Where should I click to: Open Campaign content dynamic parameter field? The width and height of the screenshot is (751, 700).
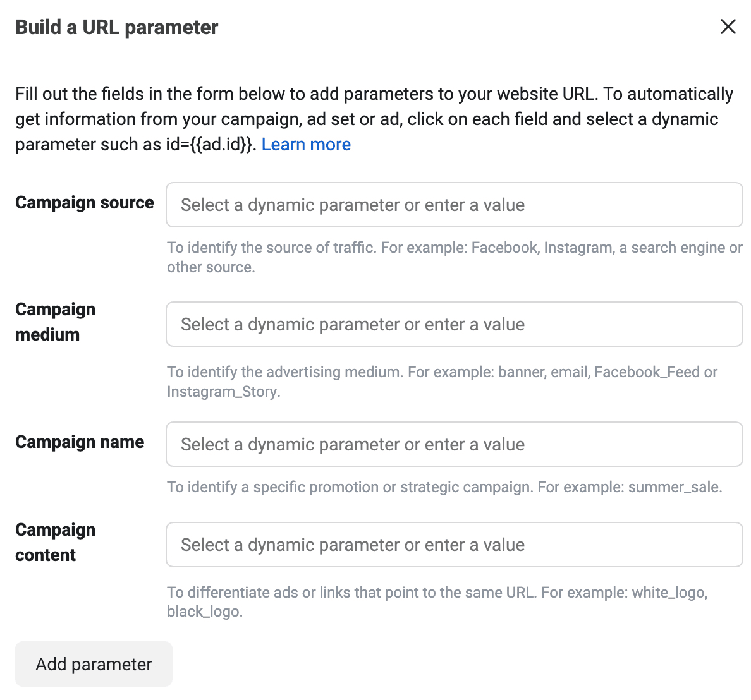coord(454,545)
